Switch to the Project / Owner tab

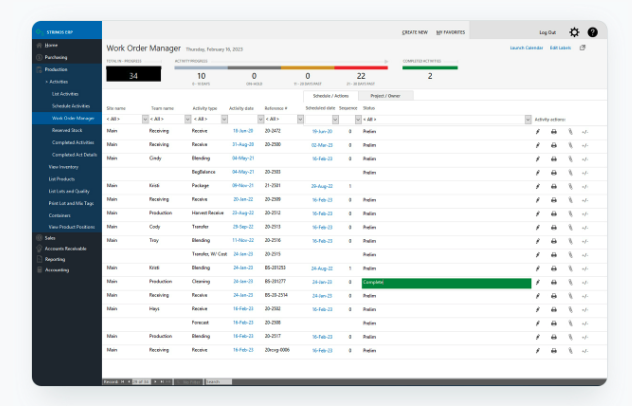point(385,96)
